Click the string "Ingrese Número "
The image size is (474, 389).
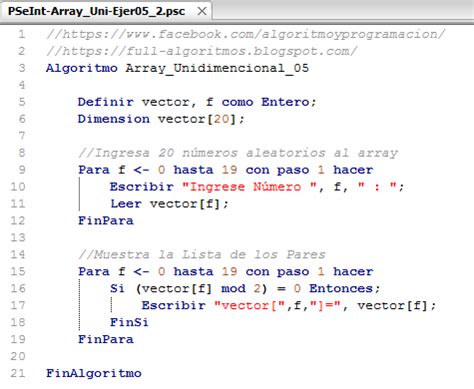[249, 187]
